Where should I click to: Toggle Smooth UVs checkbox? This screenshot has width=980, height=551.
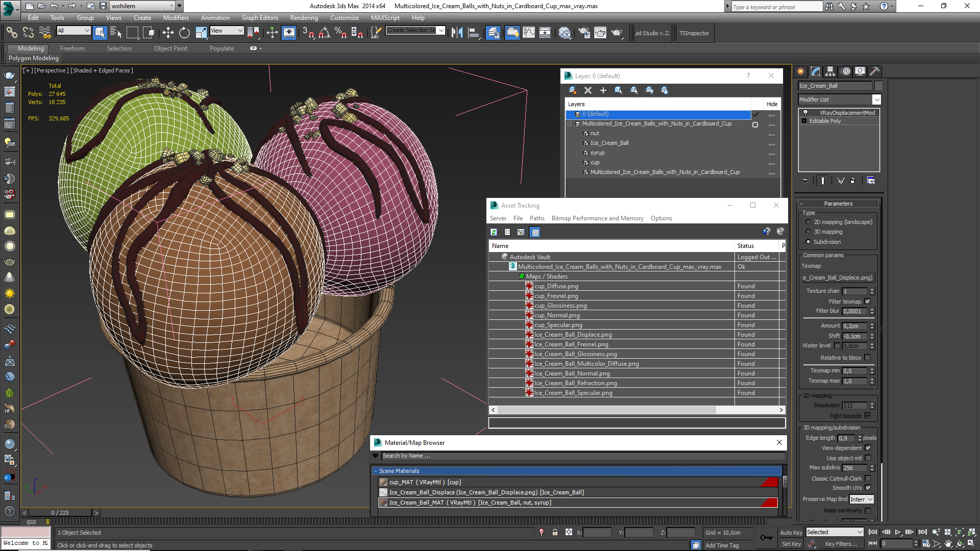[x=868, y=488]
